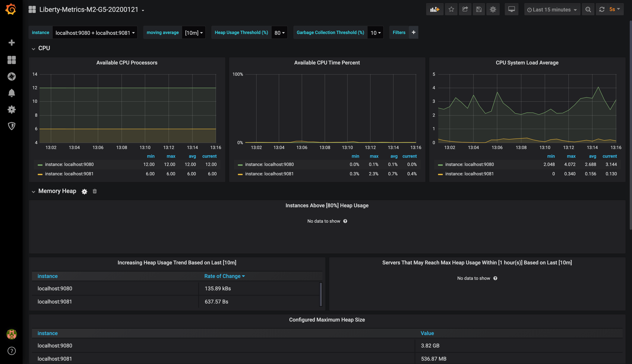Collapse the CPU row
632x364 pixels.
coord(44,48)
